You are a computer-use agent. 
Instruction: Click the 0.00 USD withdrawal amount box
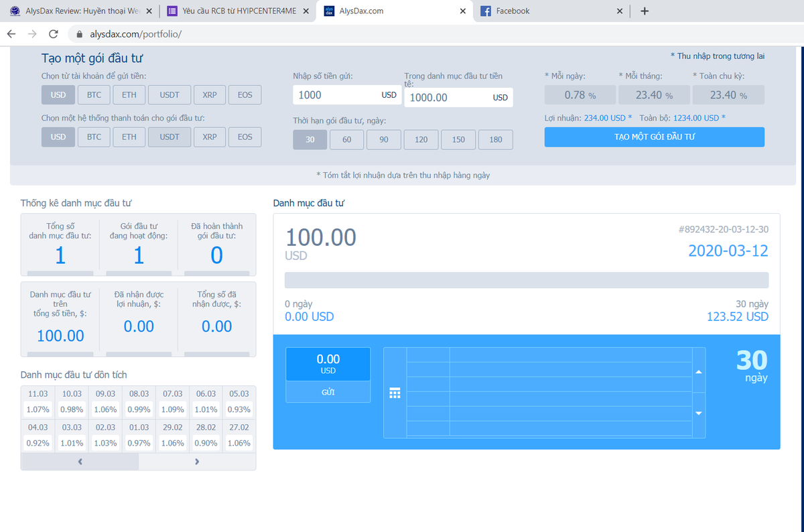[328, 364]
